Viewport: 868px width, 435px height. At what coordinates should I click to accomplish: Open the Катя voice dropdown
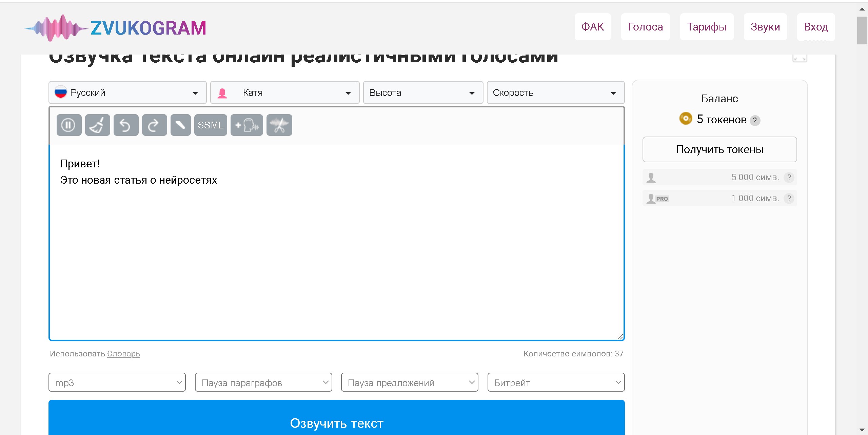coord(285,92)
